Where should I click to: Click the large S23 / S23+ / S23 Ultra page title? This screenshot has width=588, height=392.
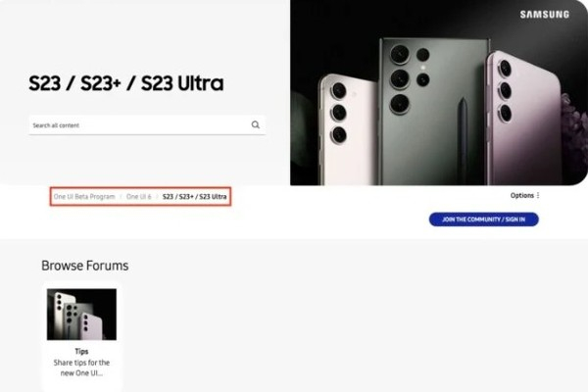[126, 83]
